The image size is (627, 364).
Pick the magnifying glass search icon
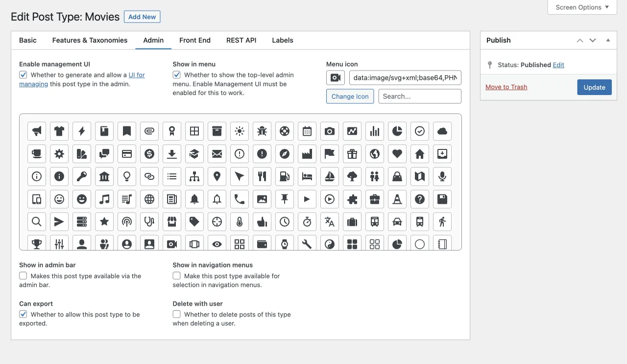37,221
